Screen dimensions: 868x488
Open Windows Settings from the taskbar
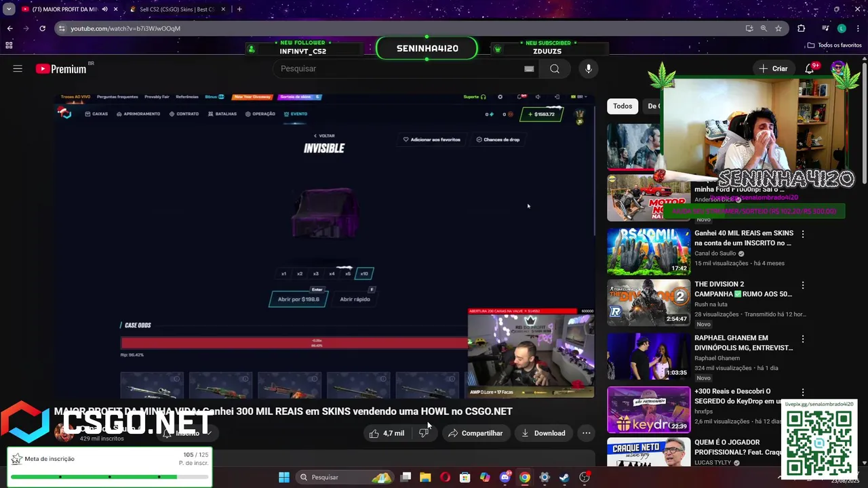[545, 477]
